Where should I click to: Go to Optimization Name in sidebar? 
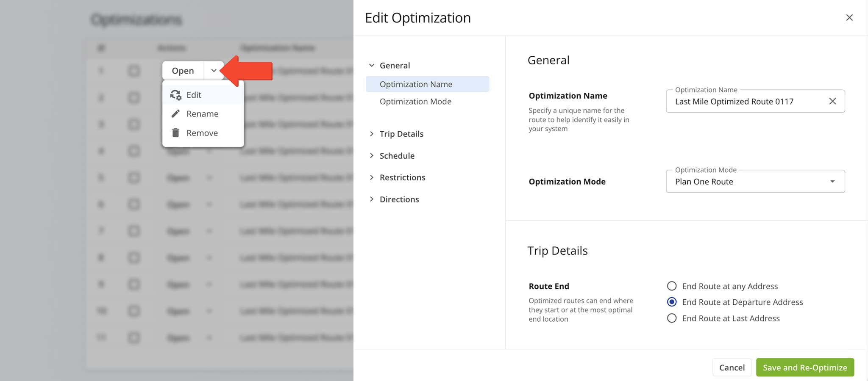point(416,84)
